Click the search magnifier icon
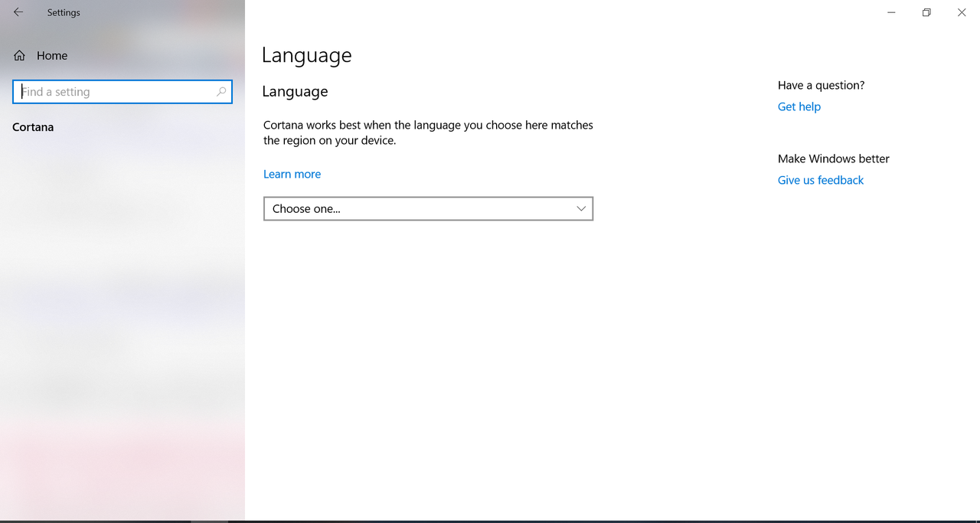The image size is (980, 523). click(221, 92)
